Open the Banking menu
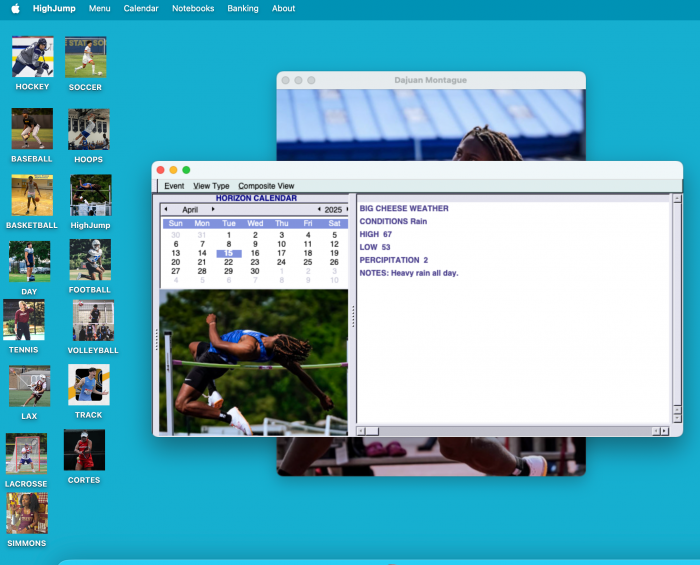Screen dimensions: 700x565 pyautogui.click(x=242, y=8)
